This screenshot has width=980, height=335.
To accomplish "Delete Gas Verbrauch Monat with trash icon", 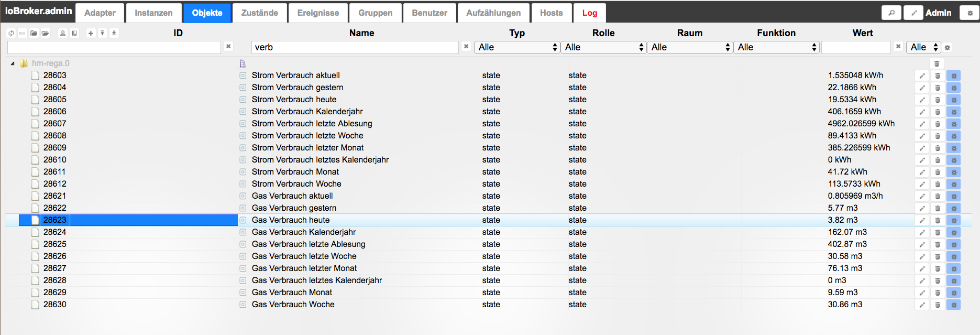I will pyautogui.click(x=938, y=293).
